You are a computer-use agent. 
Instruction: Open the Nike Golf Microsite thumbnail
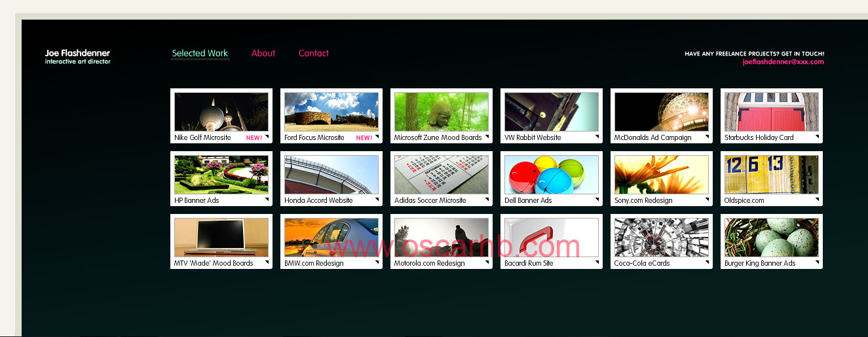click(x=221, y=112)
